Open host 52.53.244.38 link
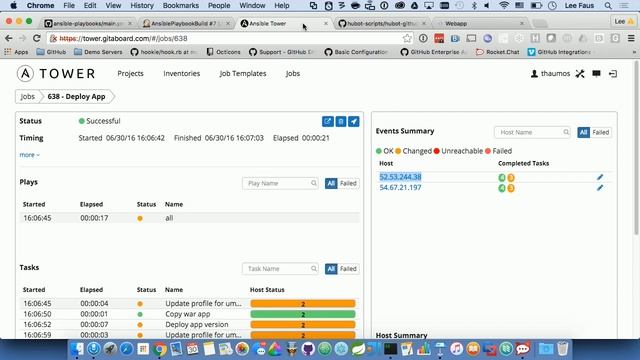The width and height of the screenshot is (640, 360). [400, 177]
